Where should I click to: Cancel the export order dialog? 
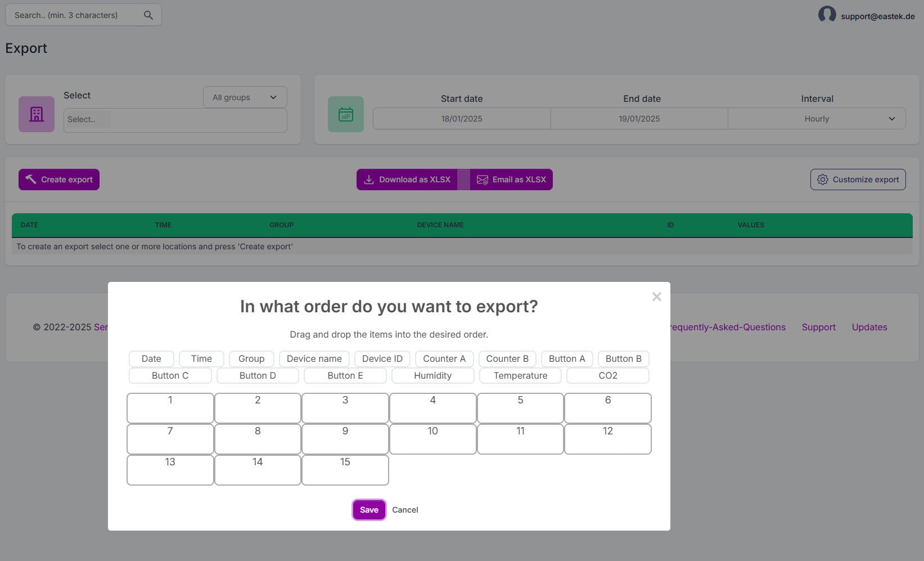pos(405,509)
